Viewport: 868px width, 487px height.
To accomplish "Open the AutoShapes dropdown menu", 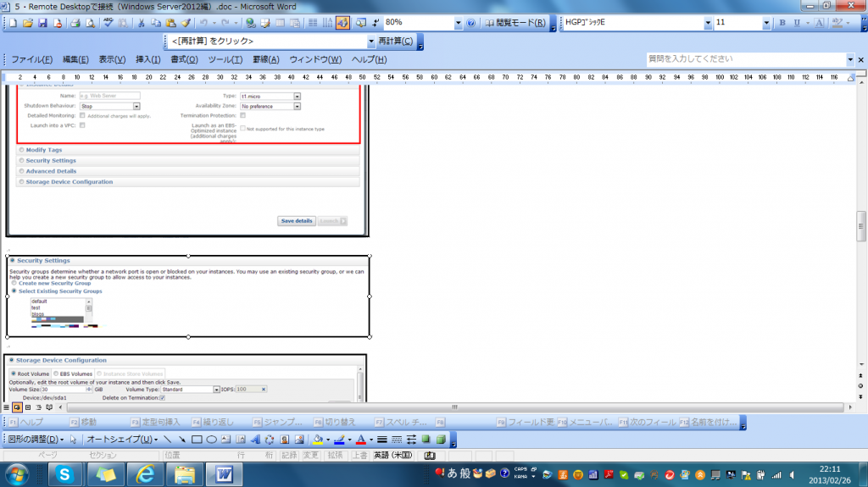I will 122,440.
